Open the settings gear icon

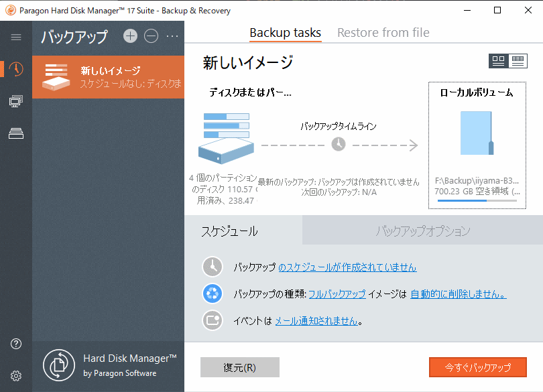pos(16,375)
